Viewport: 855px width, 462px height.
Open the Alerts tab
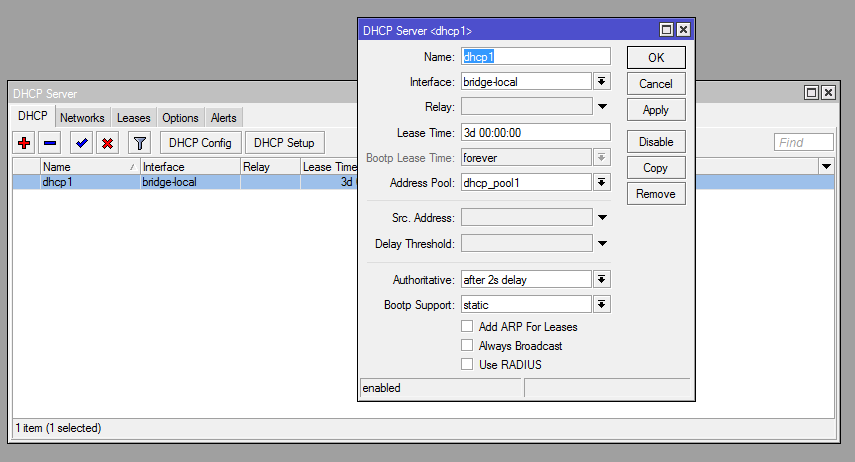click(x=224, y=118)
